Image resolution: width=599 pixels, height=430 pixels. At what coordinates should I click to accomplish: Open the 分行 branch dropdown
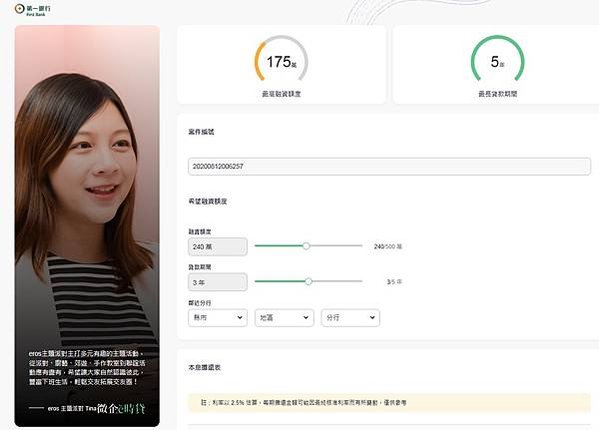(x=350, y=317)
